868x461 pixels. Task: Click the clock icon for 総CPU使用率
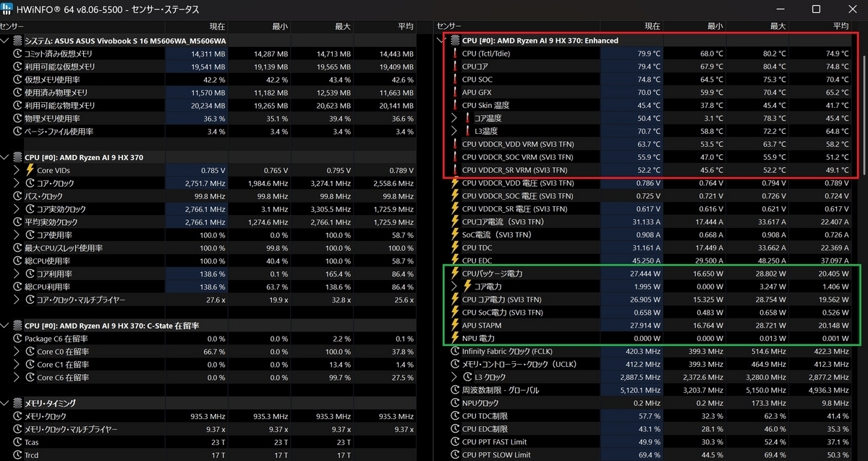point(18,261)
